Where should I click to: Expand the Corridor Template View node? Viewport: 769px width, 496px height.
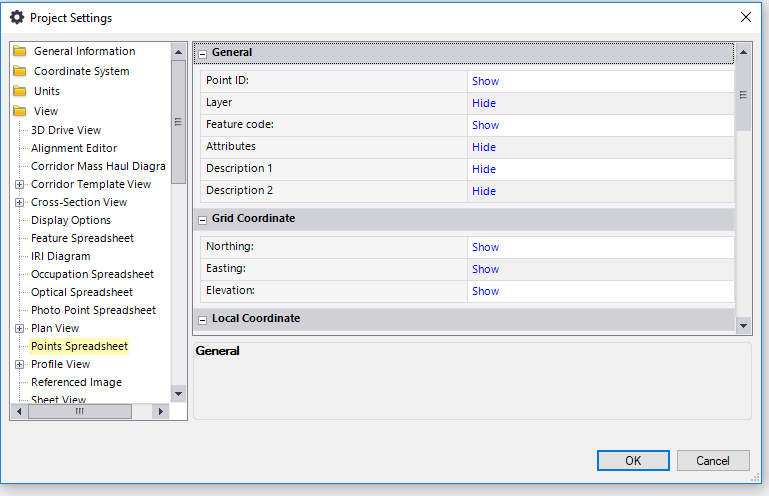(x=20, y=185)
